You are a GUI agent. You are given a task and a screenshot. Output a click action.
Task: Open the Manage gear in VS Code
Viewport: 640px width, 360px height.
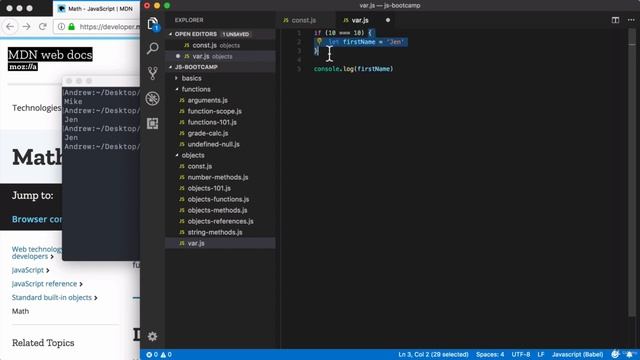tap(152, 336)
